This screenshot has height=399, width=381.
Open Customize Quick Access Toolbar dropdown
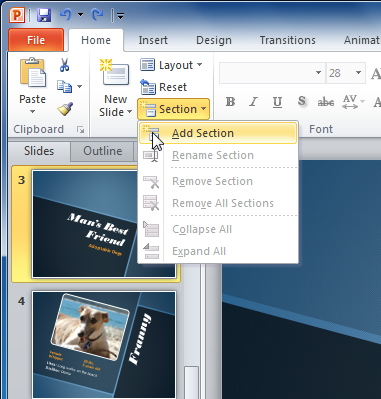pyautogui.click(x=121, y=15)
